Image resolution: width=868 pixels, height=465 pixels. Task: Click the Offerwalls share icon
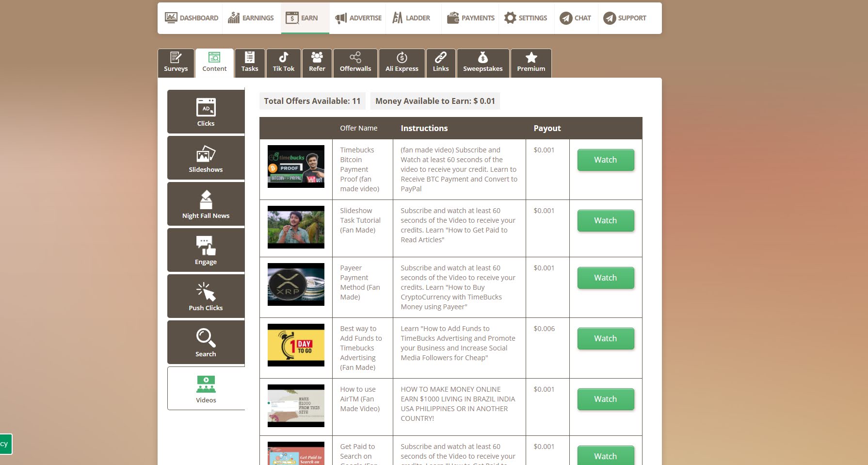(x=355, y=57)
